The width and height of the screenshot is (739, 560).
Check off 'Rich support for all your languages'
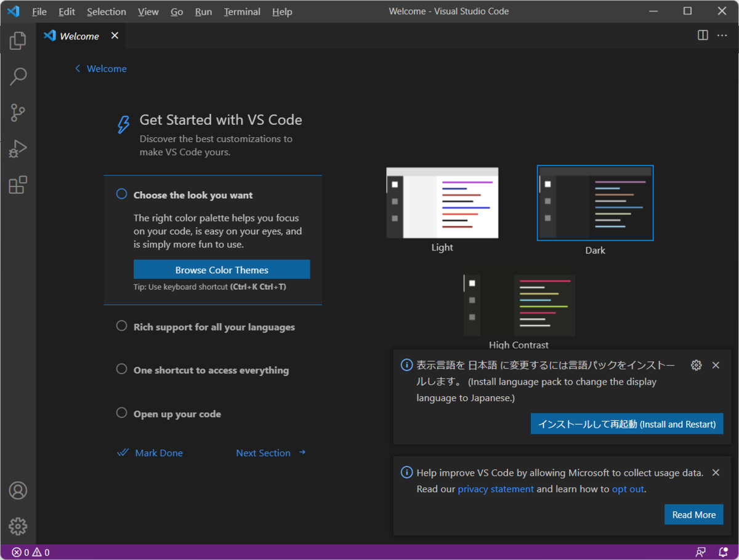click(122, 326)
